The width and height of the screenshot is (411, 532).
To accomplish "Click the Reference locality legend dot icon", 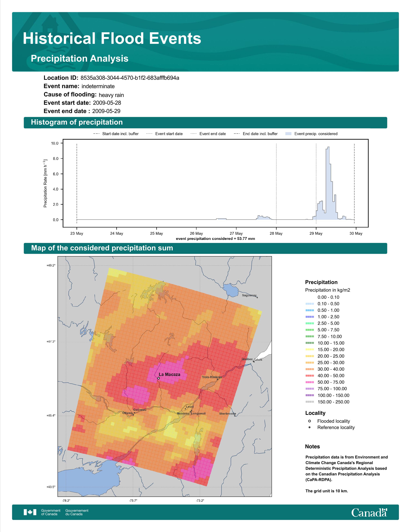I will tap(309, 427).
